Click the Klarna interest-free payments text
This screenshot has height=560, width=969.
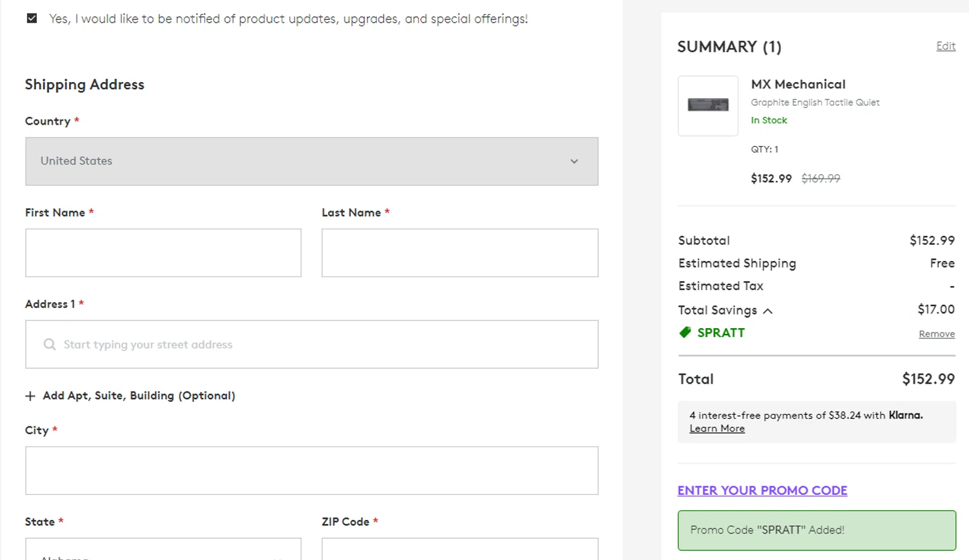(806, 415)
